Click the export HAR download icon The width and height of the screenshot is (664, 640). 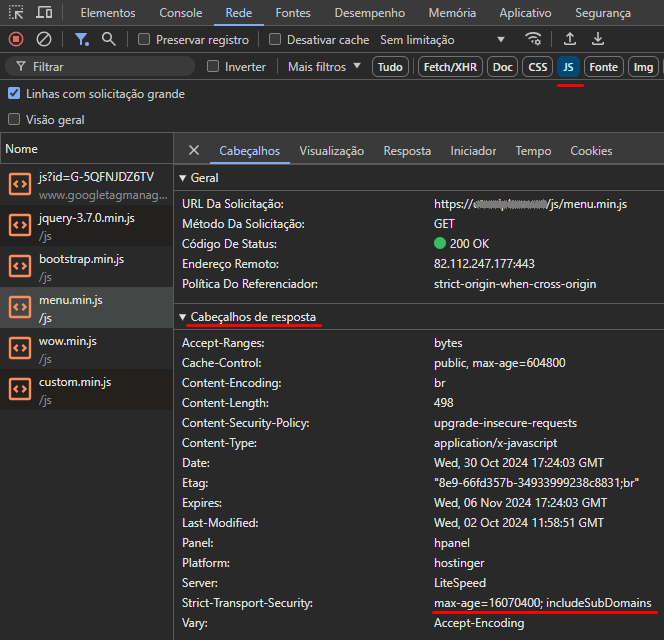click(x=598, y=39)
